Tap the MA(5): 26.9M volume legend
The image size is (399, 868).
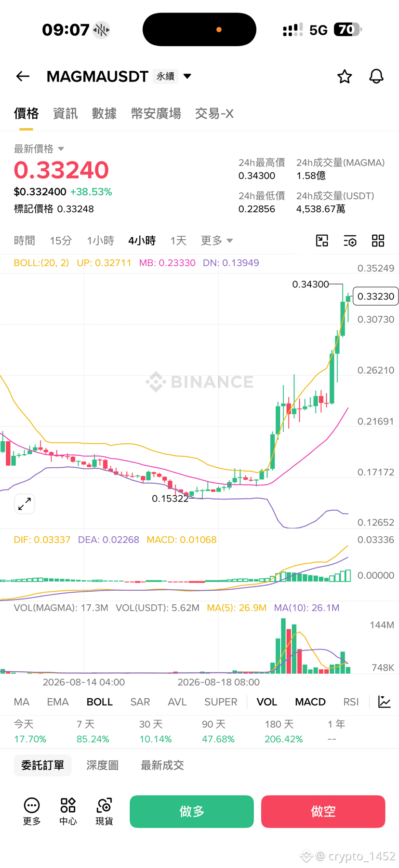point(237,608)
